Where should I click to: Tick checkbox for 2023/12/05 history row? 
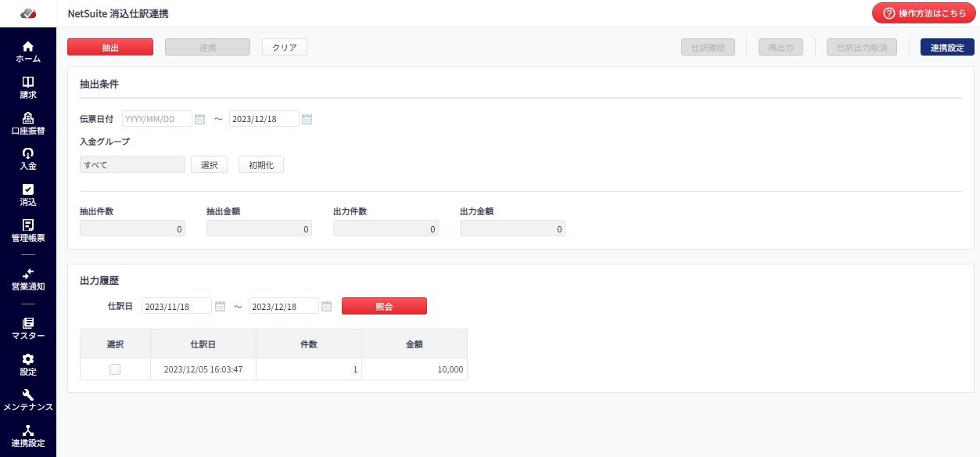[x=115, y=369]
